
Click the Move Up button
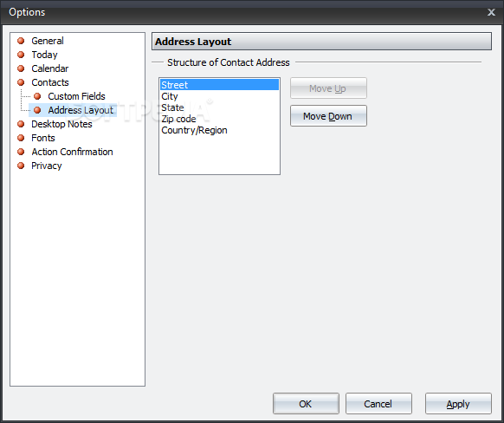[328, 88]
